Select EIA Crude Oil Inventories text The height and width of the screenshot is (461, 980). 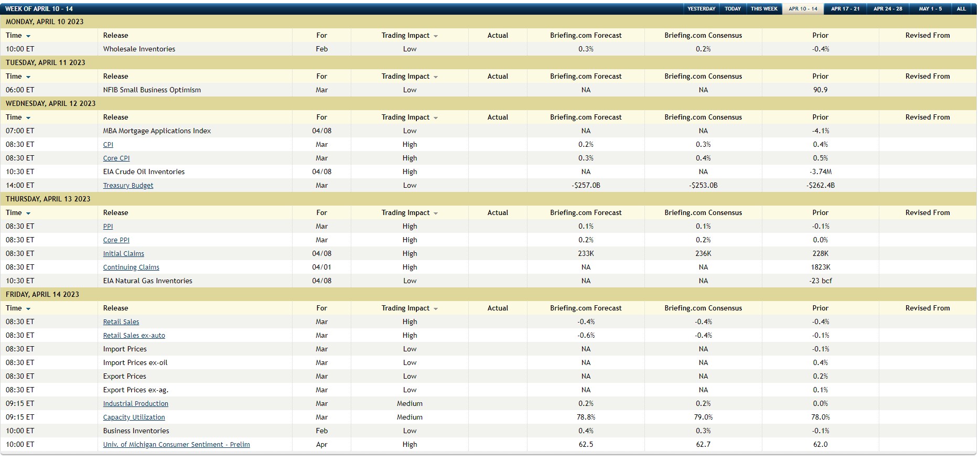(144, 171)
